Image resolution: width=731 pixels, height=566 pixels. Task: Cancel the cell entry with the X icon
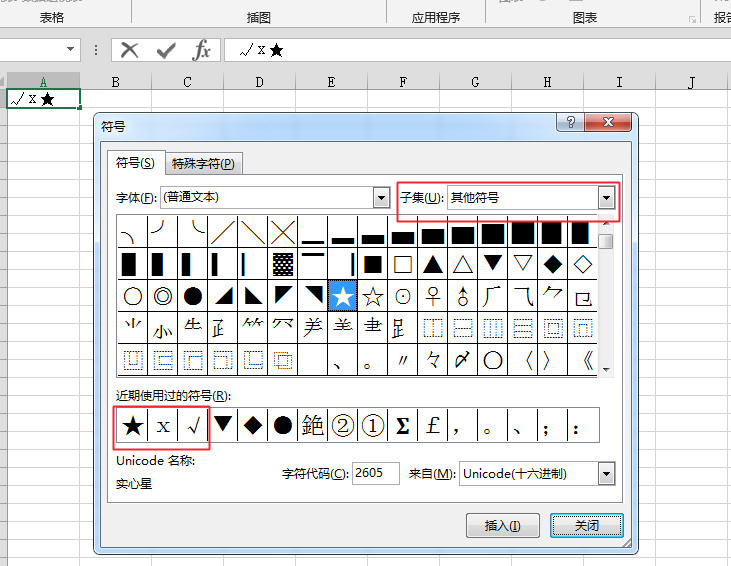tap(129, 50)
